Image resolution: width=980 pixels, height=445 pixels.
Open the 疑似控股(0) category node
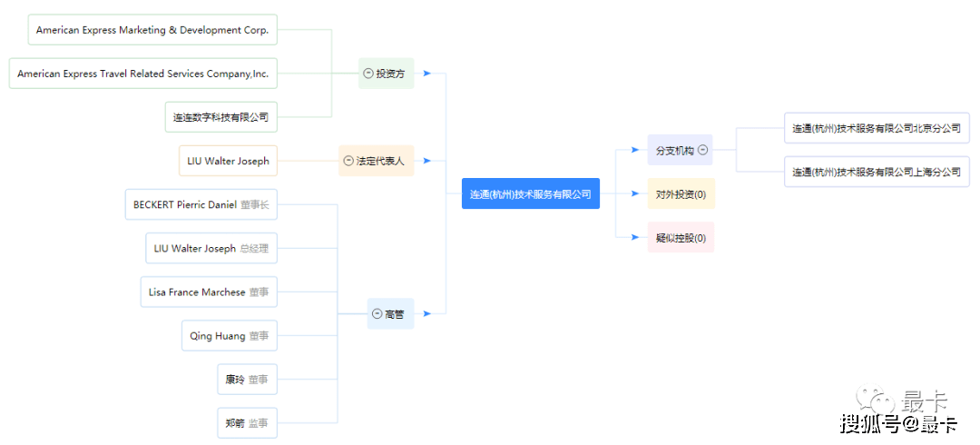[x=681, y=237]
